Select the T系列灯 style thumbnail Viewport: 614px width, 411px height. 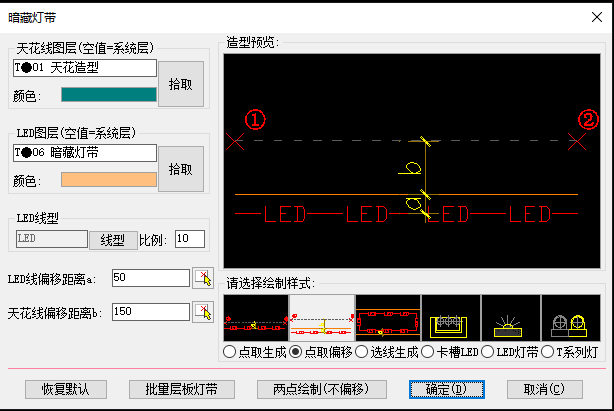coord(570,318)
